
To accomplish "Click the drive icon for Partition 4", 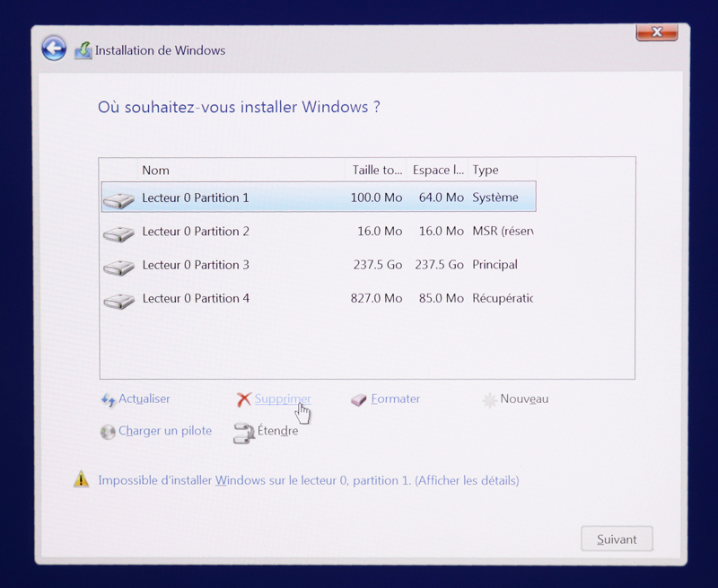I will (x=118, y=301).
